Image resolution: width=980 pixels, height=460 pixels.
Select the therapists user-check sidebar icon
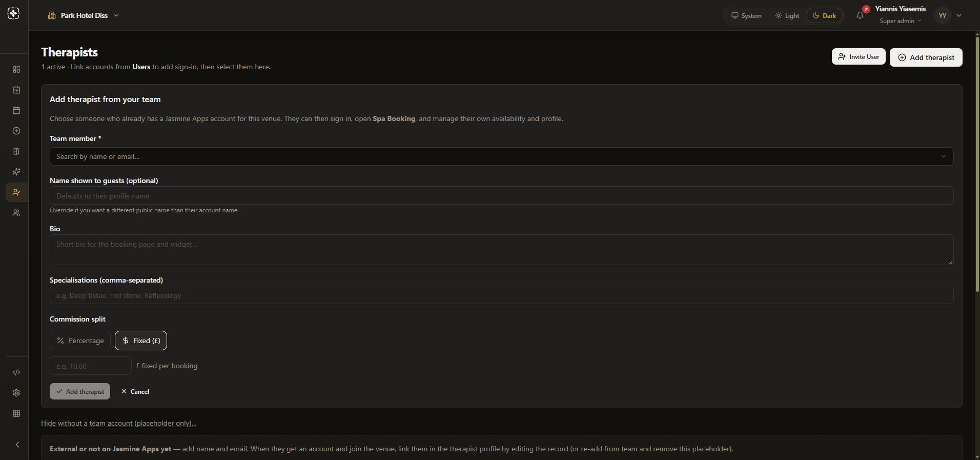tap(16, 192)
